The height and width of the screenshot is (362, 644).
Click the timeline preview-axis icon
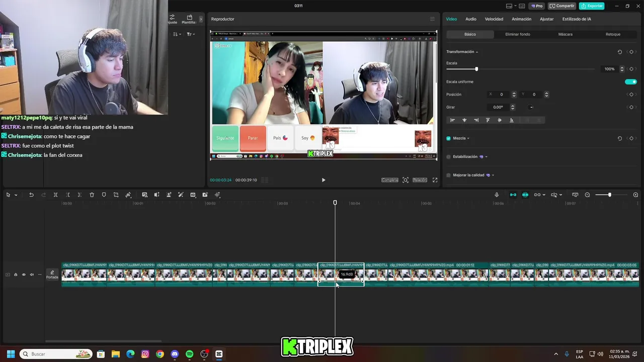point(575,195)
